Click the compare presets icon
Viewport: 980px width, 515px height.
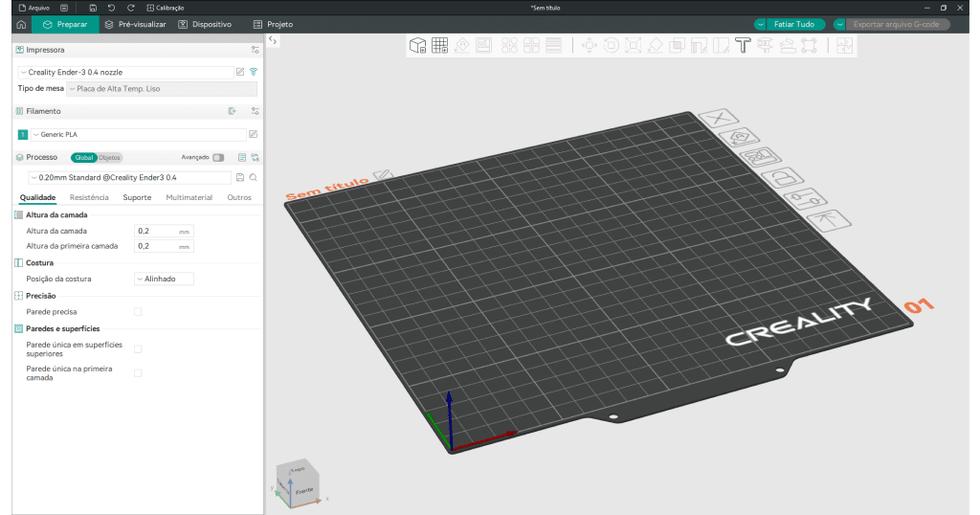(x=255, y=158)
